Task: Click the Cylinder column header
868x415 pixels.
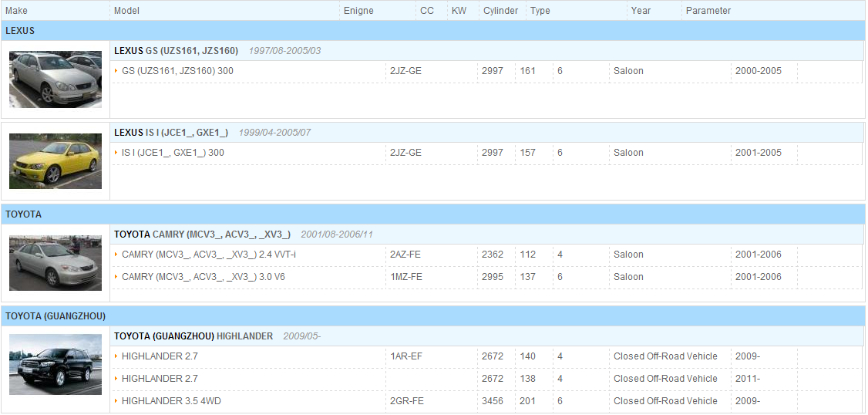Action: point(501,11)
